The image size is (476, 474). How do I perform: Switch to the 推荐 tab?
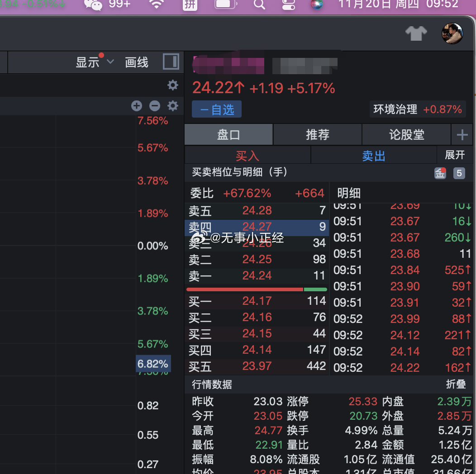(317, 134)
